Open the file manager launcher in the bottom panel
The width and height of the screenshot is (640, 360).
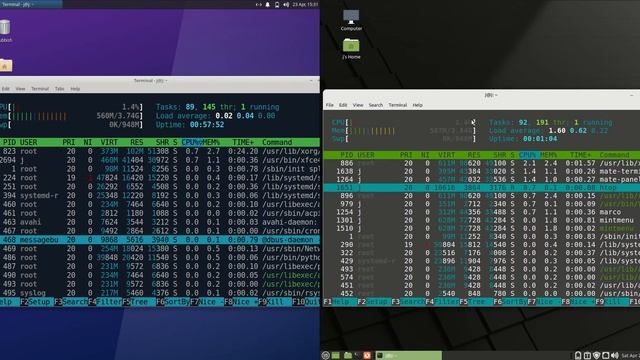pos(348,356)
